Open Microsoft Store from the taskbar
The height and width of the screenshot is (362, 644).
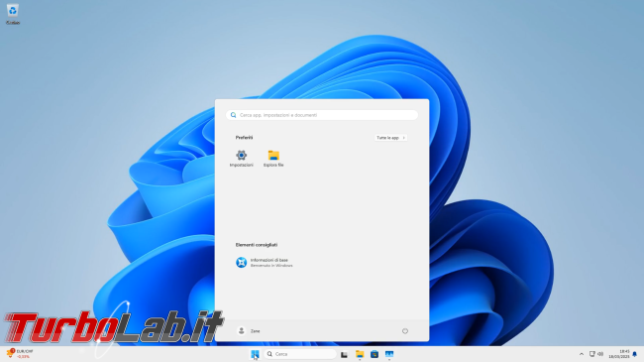(375, 354)
